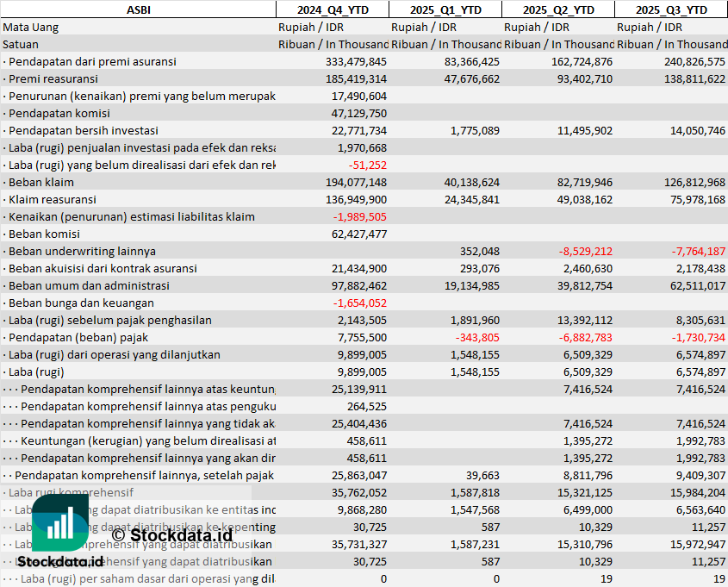
Task: Click the red value -51,252 cell
Action: 367,165
